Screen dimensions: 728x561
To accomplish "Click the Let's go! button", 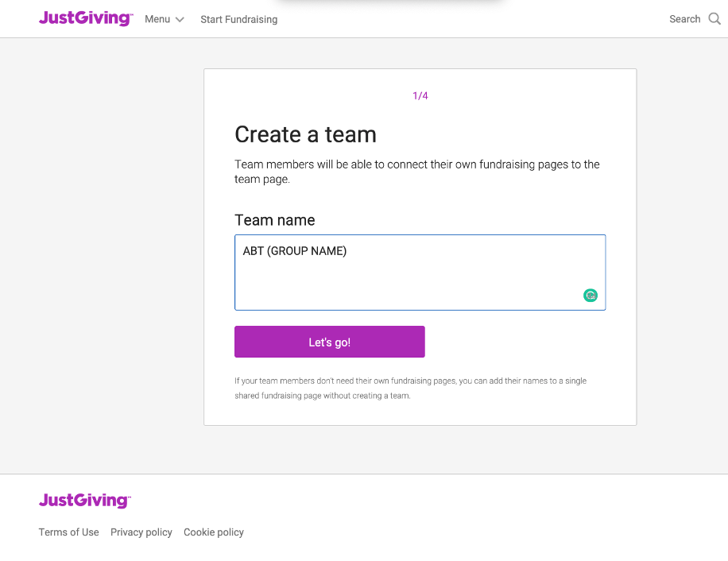I will click(329, 342).
